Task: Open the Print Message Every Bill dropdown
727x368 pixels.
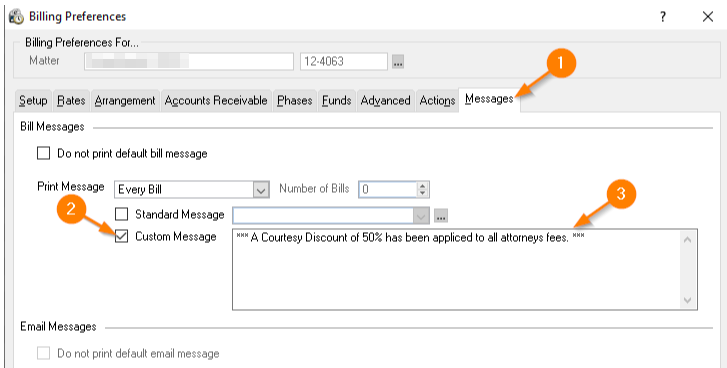Action: point(261,190)
